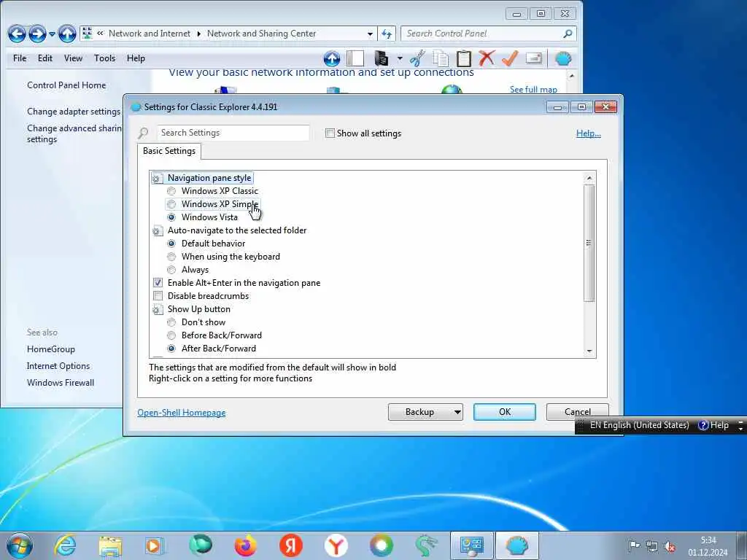
Task: Click the Copy toolbar icon
Action: click(441, 58)
